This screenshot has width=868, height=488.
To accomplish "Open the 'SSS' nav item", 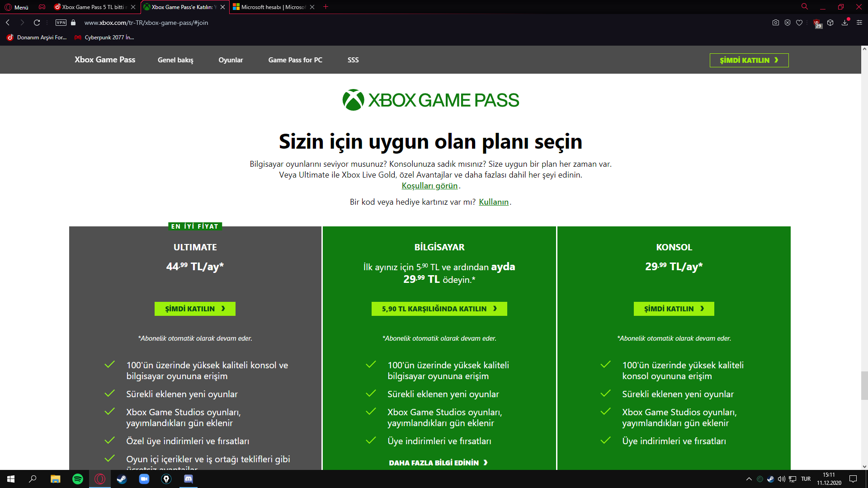I will coord(353,60).
